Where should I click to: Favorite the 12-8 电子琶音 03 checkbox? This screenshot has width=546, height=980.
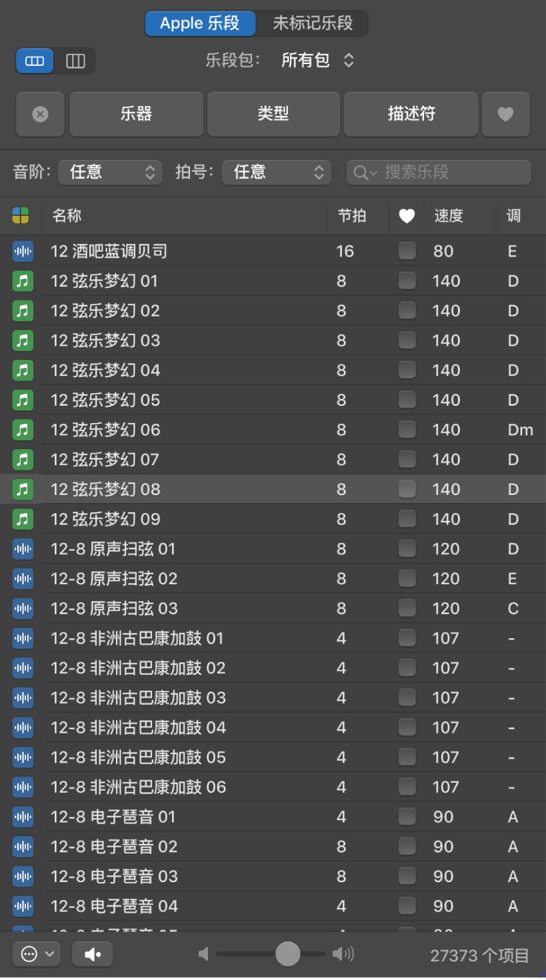[407, 876]
